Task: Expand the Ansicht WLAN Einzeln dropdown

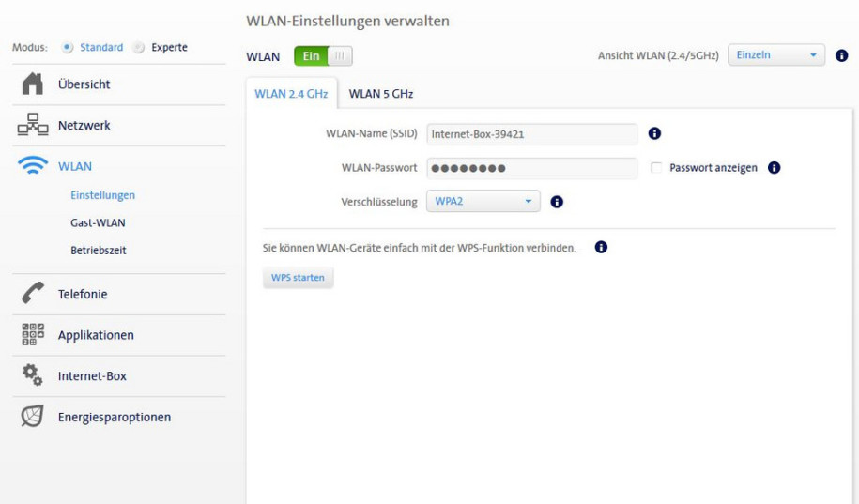Action: [776, 54]
